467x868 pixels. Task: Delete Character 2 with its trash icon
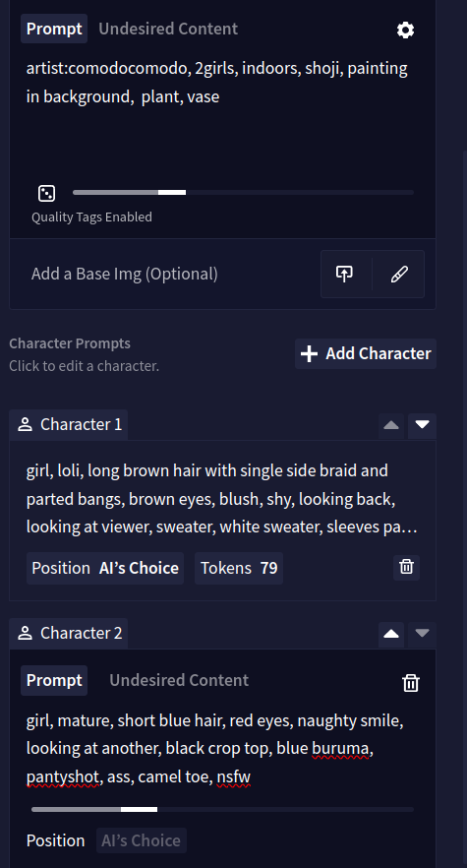[411, 683]
